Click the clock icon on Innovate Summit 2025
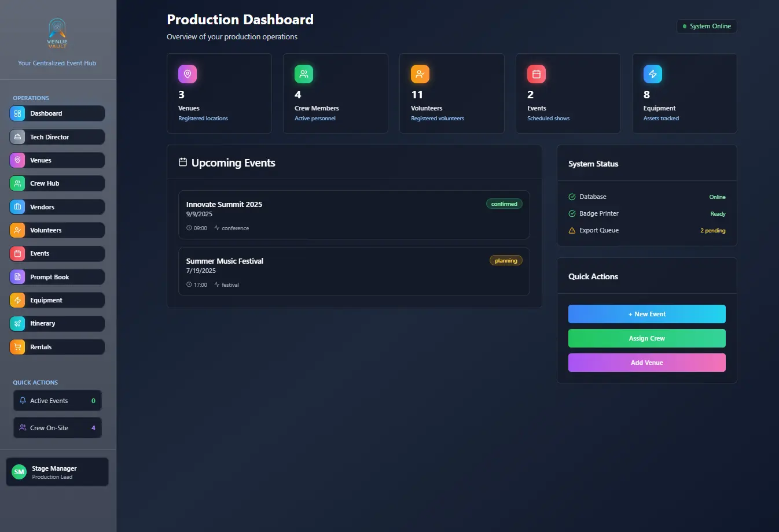The height and width of the screenshot is (532, 779). 189,228
